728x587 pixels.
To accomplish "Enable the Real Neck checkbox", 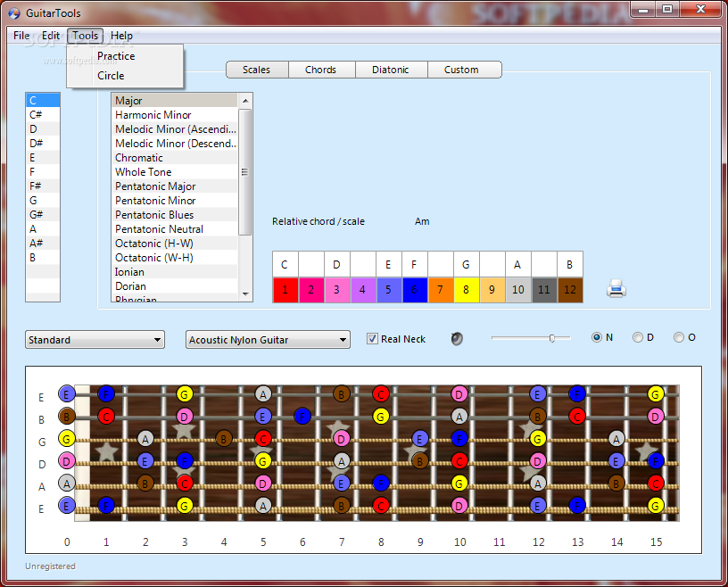I will [372, 338].
